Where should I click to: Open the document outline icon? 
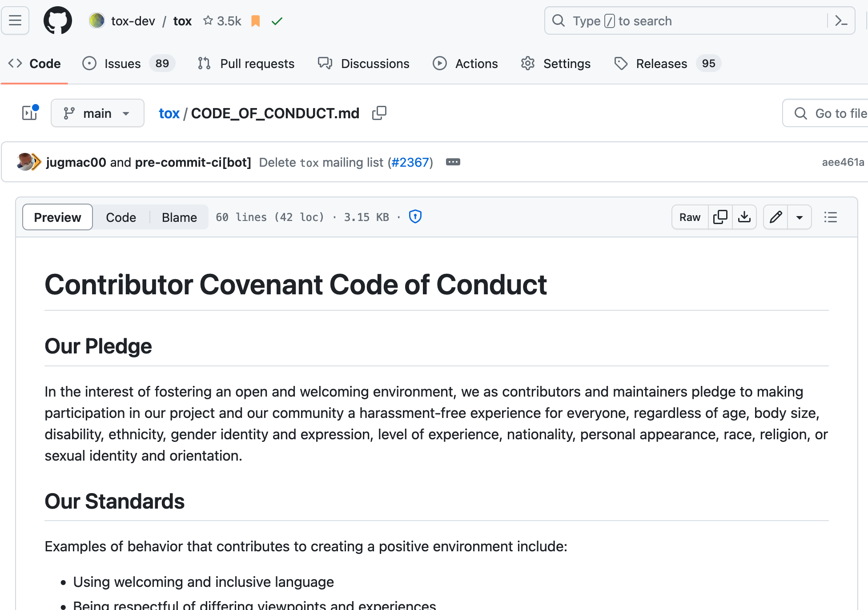pos(830,217)
